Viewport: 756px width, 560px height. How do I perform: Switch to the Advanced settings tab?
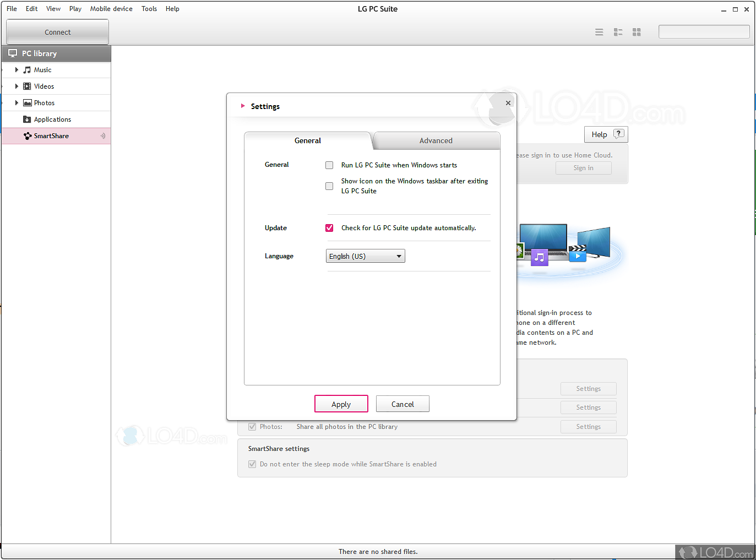coord(436,141)
